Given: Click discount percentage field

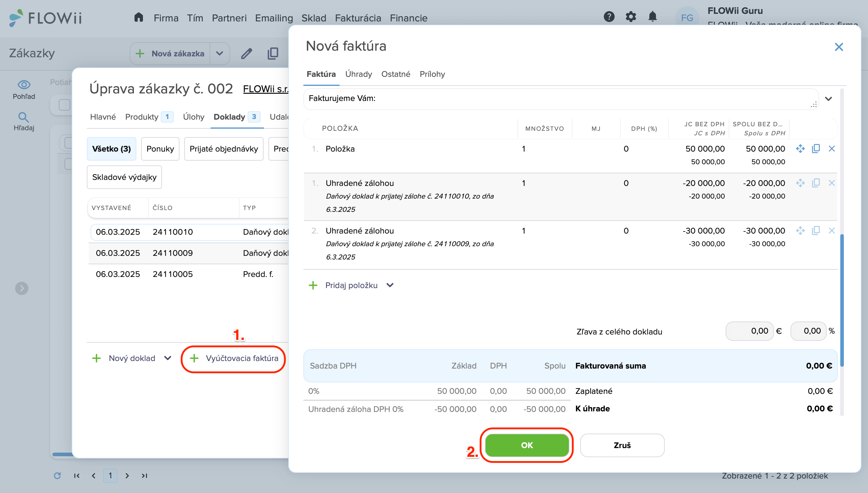Looking at the screenshot, I should (x=808, y=331).
